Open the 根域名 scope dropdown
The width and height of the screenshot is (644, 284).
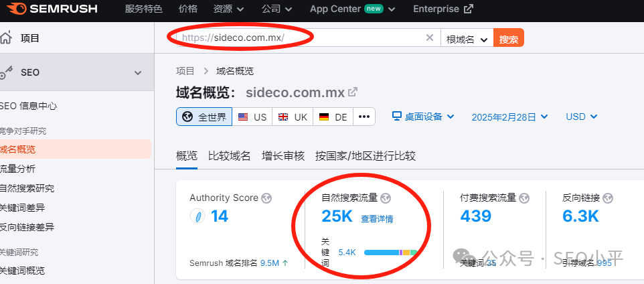pos(467,38)
